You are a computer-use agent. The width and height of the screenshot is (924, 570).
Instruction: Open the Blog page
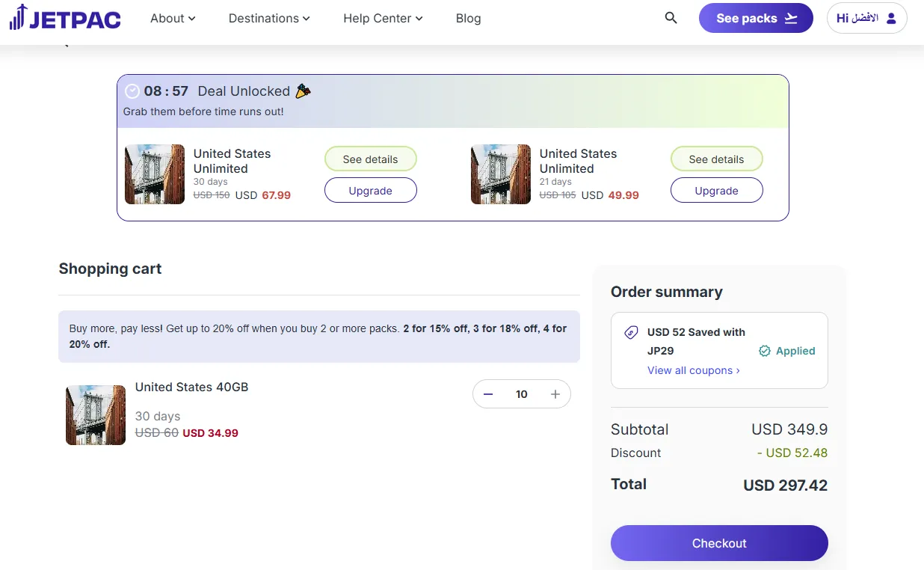tap(468, 18)
